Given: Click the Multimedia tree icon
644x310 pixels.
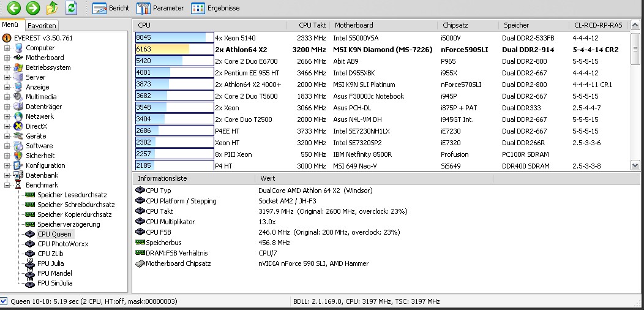Looking at the screenshot, I should [18, 97].
